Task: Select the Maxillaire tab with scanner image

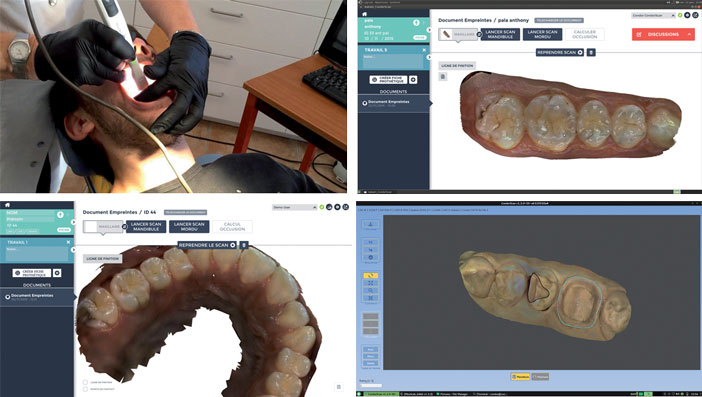Action: pos(458,34)
